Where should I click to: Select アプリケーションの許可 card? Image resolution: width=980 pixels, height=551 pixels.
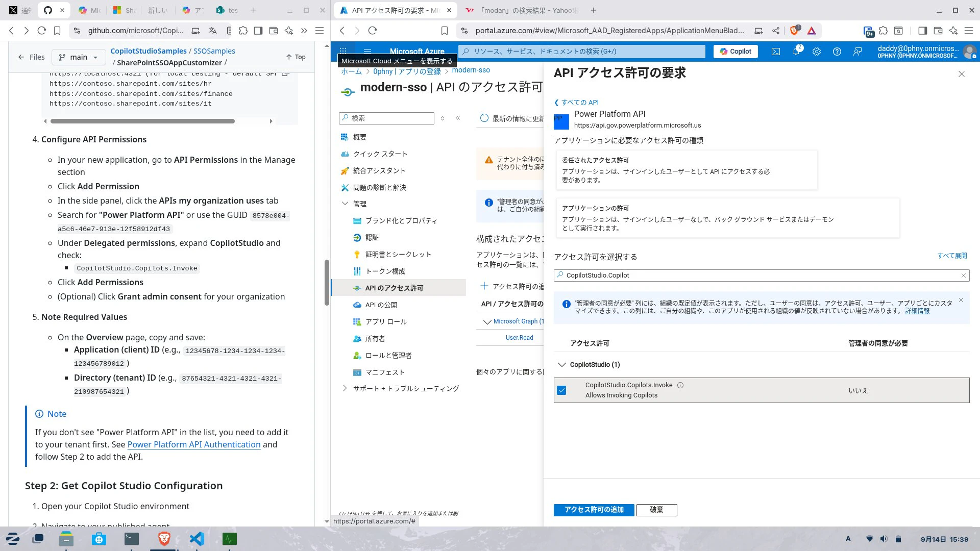(x=727, y=218)
